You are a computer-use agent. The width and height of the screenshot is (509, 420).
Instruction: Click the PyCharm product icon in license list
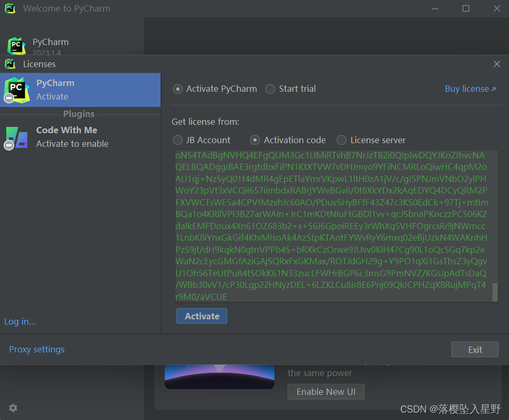pyautogui.click(x=16, y=90)
